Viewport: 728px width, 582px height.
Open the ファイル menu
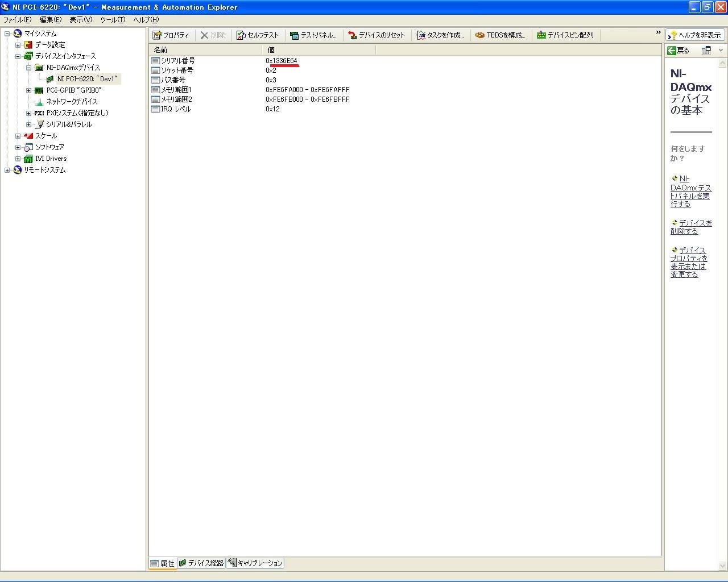pyautogui.click(x=17, y=20)
